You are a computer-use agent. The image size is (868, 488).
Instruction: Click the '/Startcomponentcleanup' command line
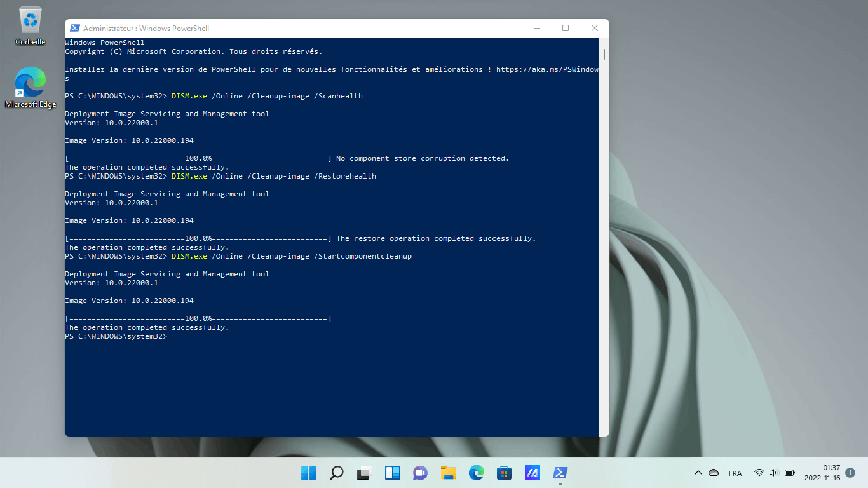(238, 256)
